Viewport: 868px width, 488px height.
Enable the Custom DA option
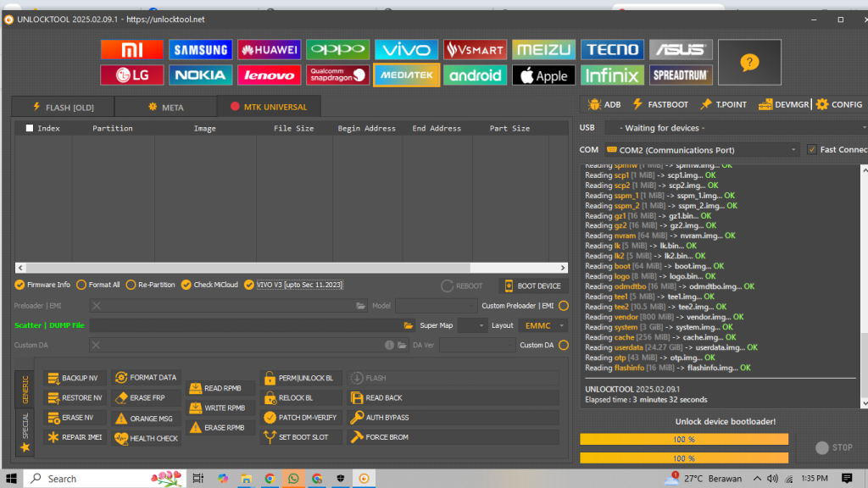(x=564, y=346)
